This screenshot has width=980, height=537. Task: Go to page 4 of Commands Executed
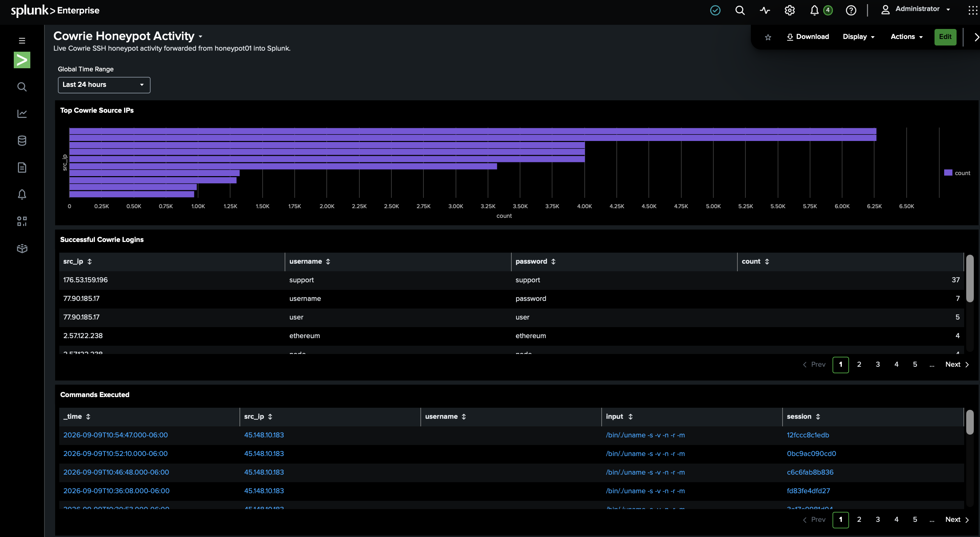click(x=896, y=519)
